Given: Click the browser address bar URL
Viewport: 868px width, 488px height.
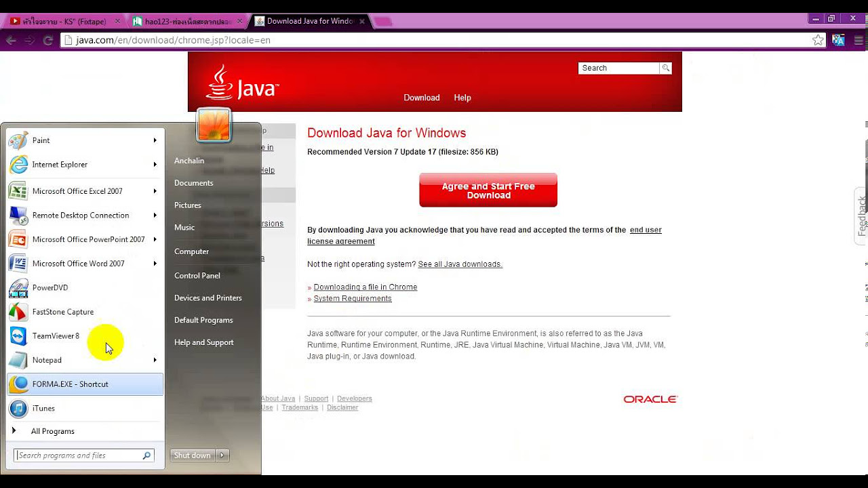Looking at the screenshot, I should point(173,41).
